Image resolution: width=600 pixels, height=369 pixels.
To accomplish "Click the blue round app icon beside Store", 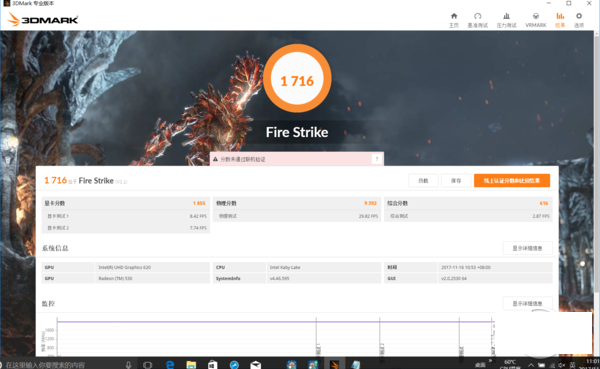I will (234, 365).
